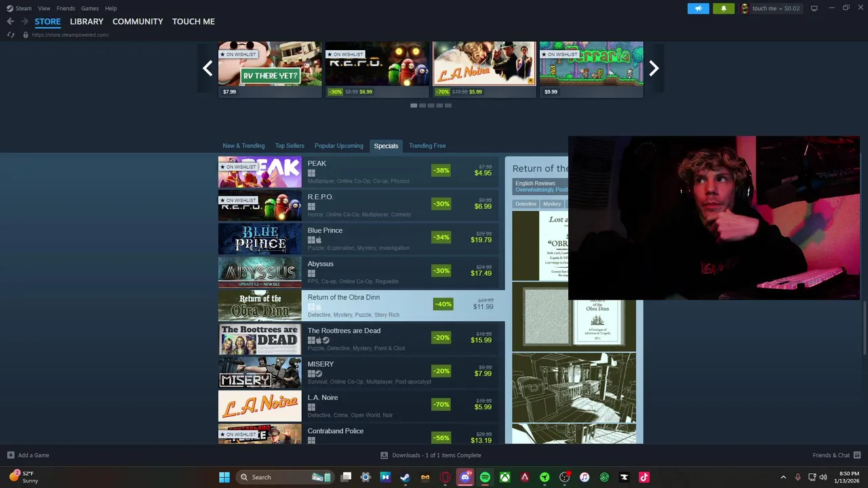Open The Roottrees are Dead row
The width and height of the screenshot is (868, 488).
click(x=358, y=339)
